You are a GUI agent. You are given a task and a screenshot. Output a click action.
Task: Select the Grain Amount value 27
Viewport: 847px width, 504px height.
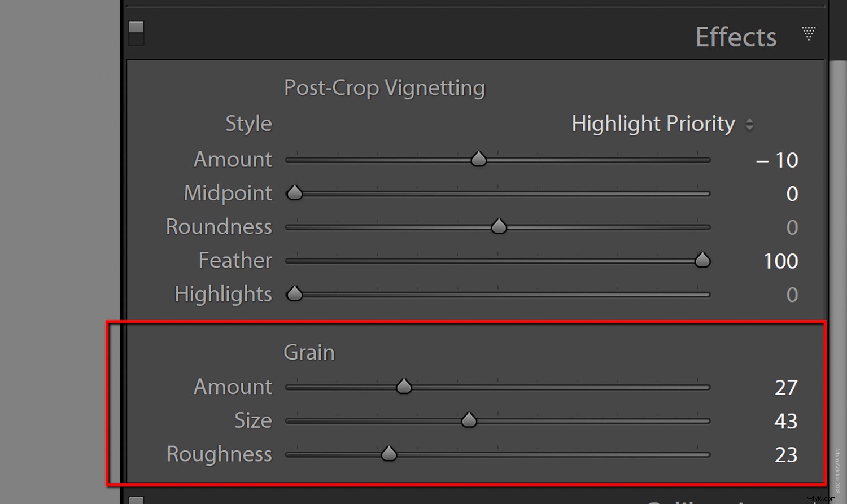(x=787, y=387)
